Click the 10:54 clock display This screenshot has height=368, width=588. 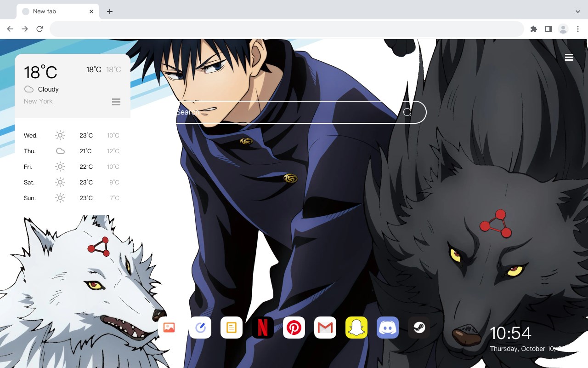click(510, 333)
